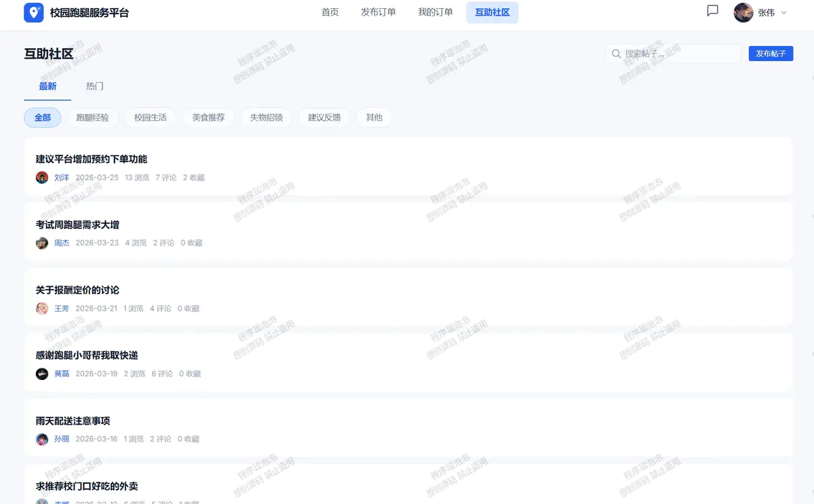Select the 互助社区 navigation item
This screenshot has height=504, width=814.
[492, 12]
